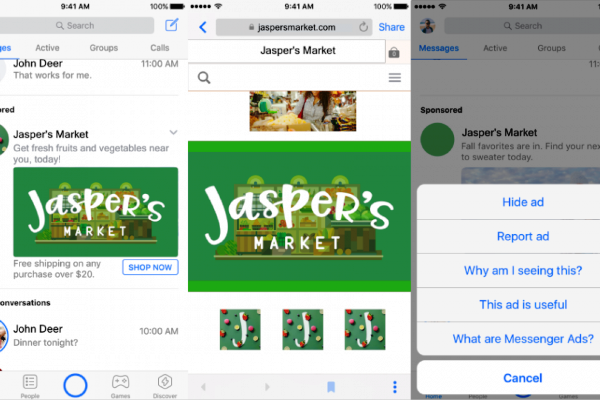Tap the Jasper's Market website title
The image size is (600, 400).
(x=298, y=51)
